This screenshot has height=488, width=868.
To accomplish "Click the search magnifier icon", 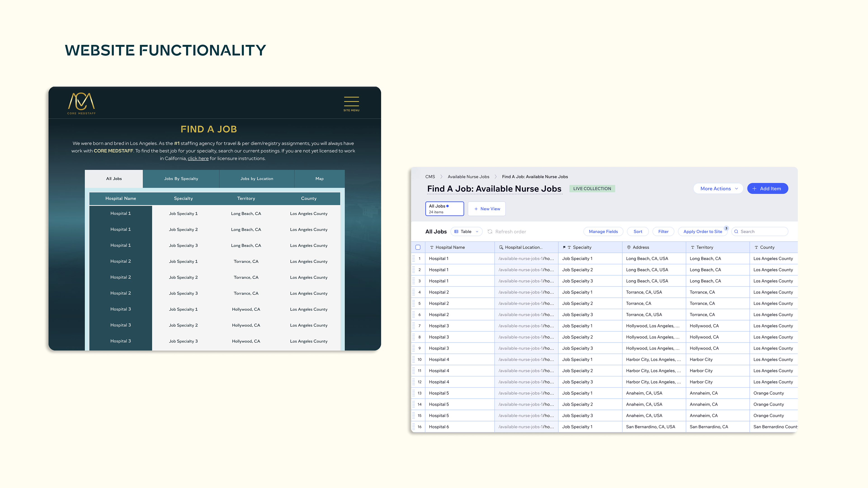I will pos(736,231).
